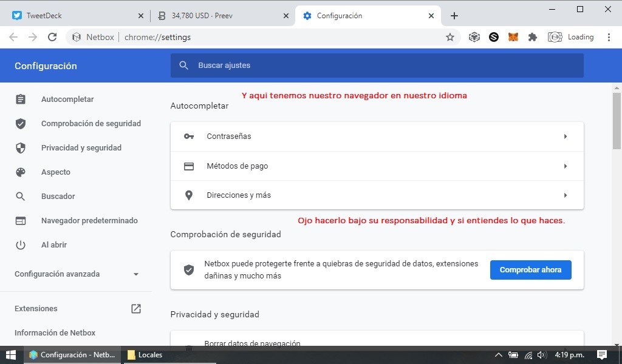Screen dimensions: 622x364
Task: Click the volume speaker tray icon
Action: pos(542,355)
